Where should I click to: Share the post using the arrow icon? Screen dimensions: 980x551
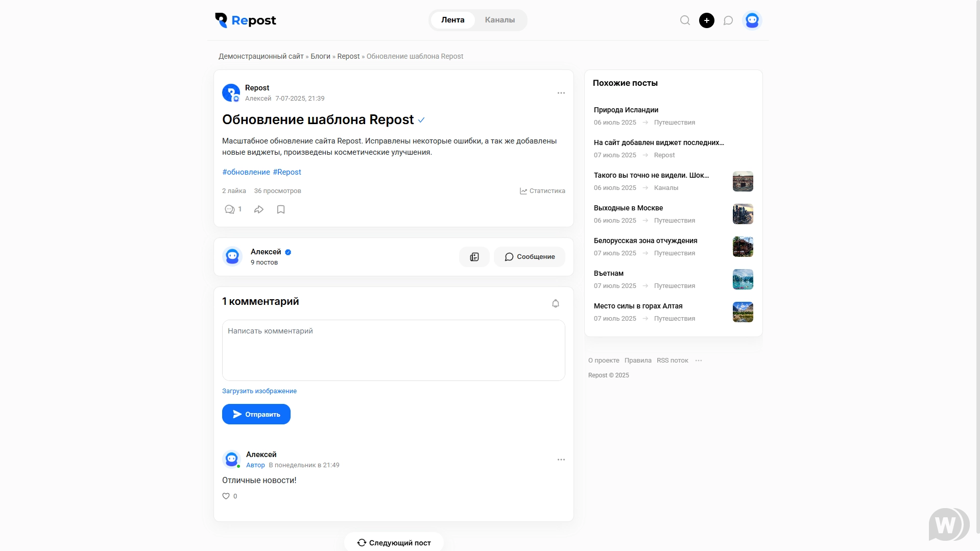(259, 209)
